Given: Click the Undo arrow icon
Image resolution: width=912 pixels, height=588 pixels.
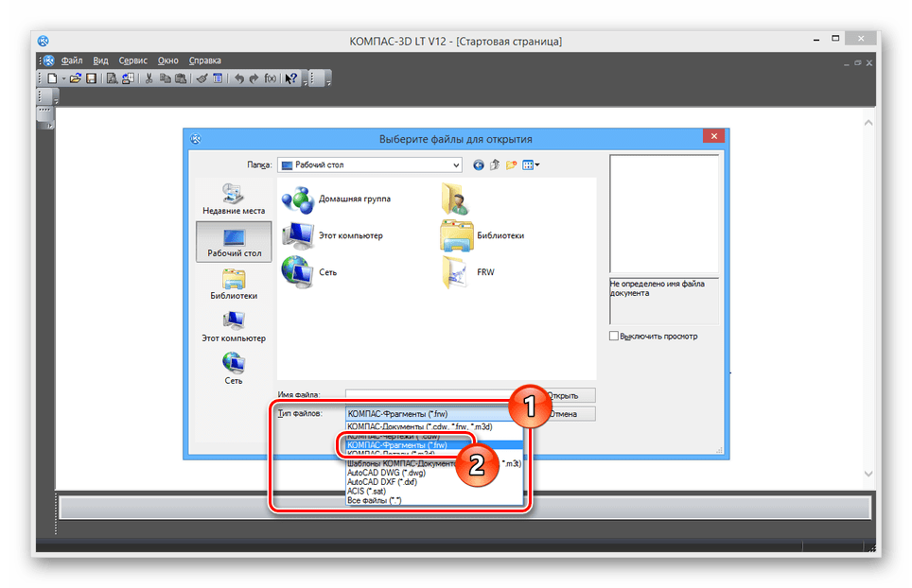Looking at the screenshot, I should click(x=239, y=78).
